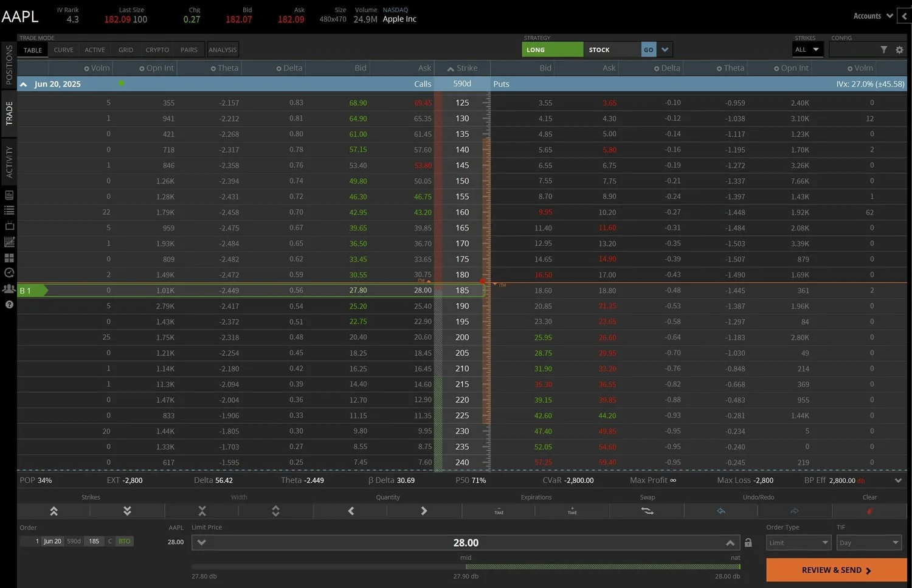
Task: Click the limit price slider bar
Action: pos(466,566)
